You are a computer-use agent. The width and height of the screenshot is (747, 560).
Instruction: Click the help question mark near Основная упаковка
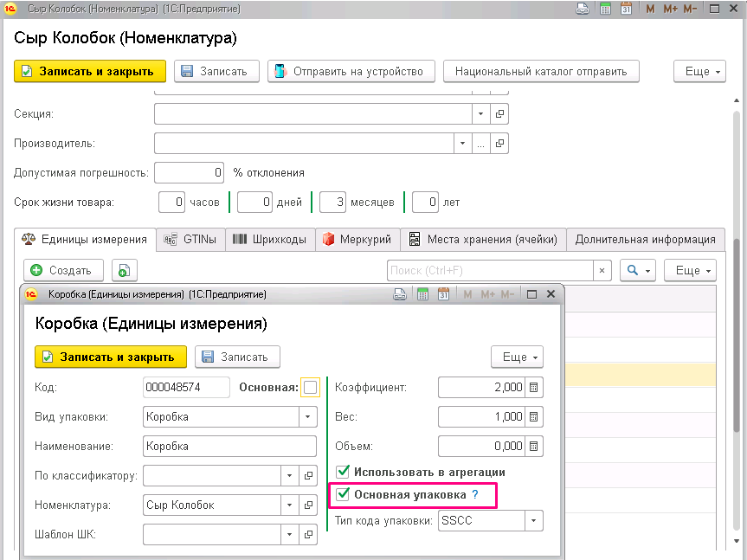475,494
